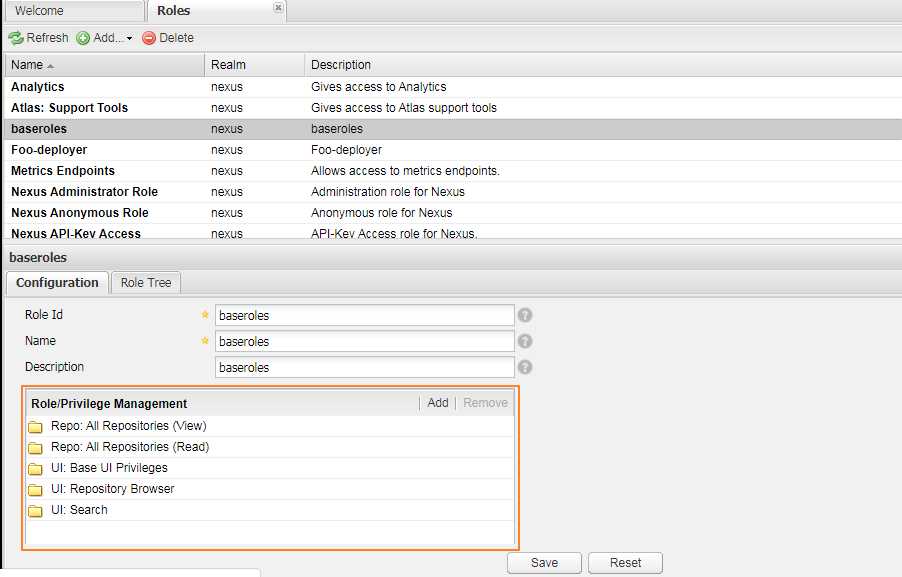Image resolution: width=902 pixels, height=577 pixels.
Task: Click folder icon for UI: Search
Action: [36, 510]
